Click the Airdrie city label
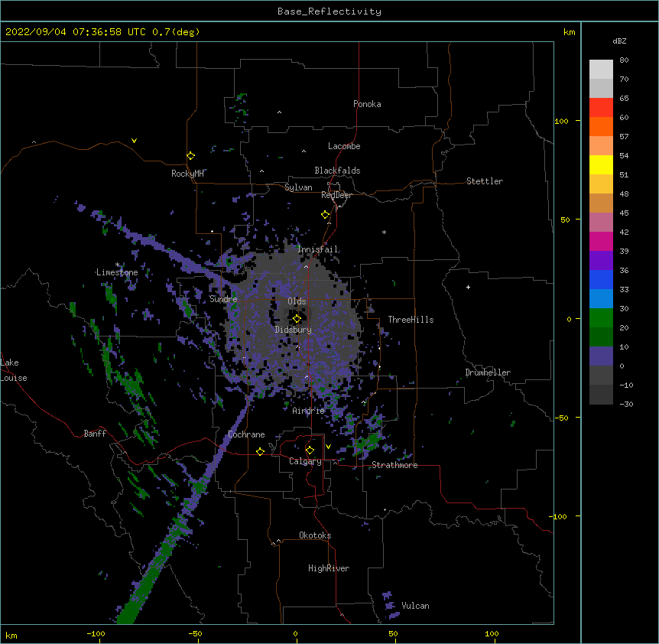The image size is (659, 644). pyautogui.click(x=309, y=411)
